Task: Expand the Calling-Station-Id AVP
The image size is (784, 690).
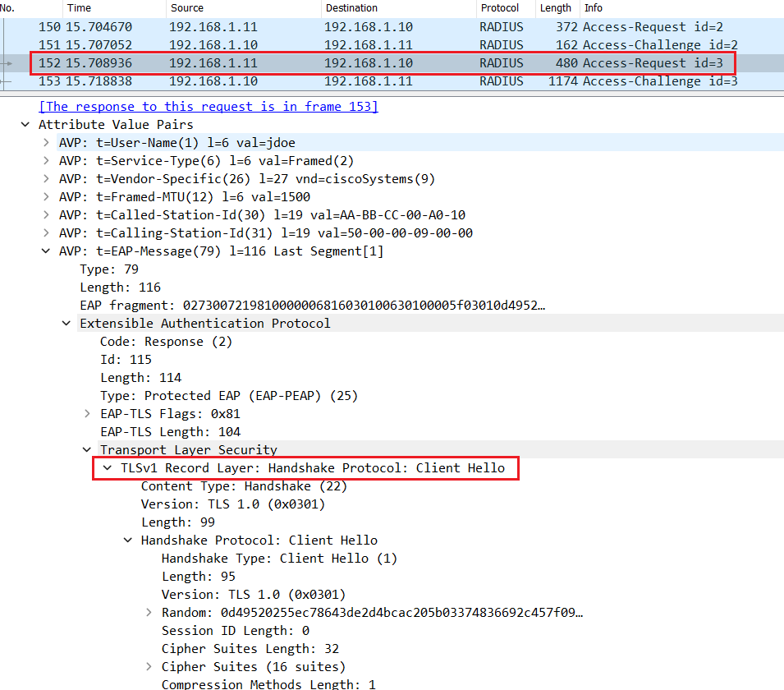Action: click(47, 232)
